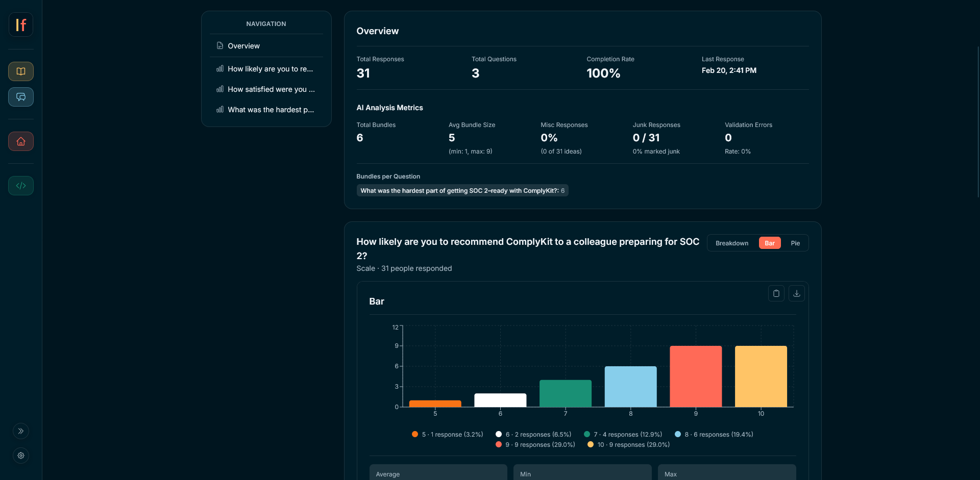The width and height of the screenshot is (980, 480).
Task: Click the Leadform logo in the top corner
Action: tap(21, 24)
